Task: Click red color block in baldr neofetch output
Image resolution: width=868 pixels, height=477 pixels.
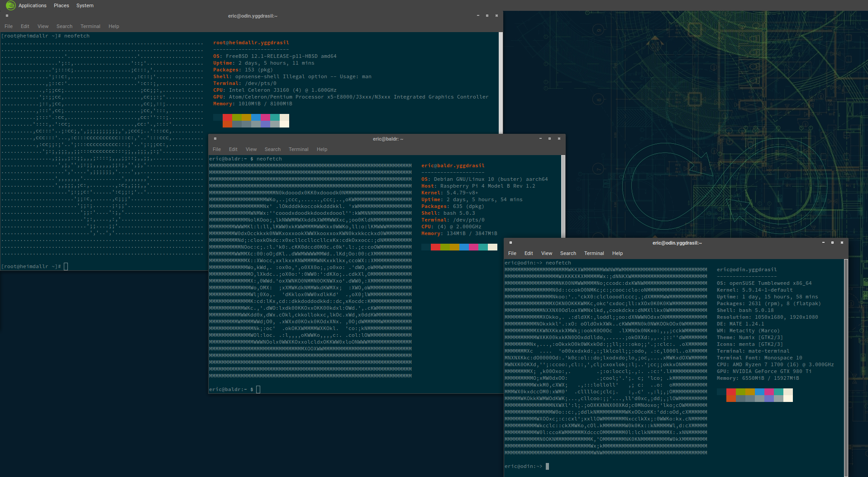Action: [x=435, y=247]
